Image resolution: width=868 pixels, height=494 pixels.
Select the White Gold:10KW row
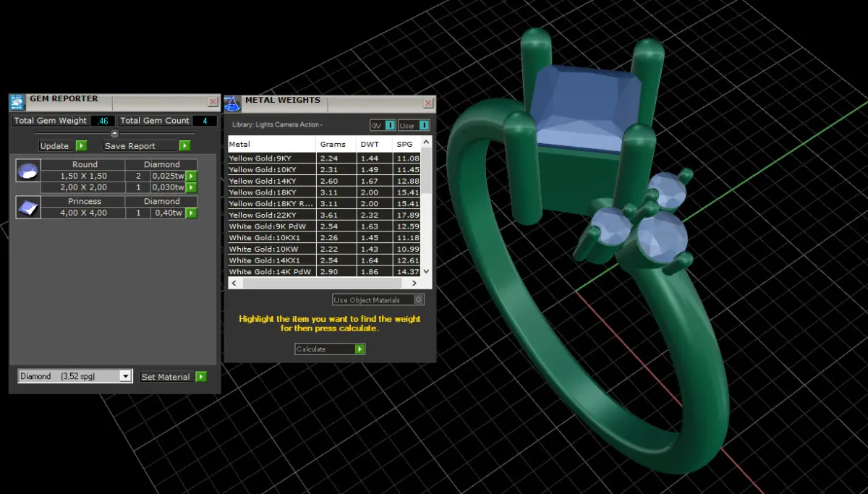[324, 249]
